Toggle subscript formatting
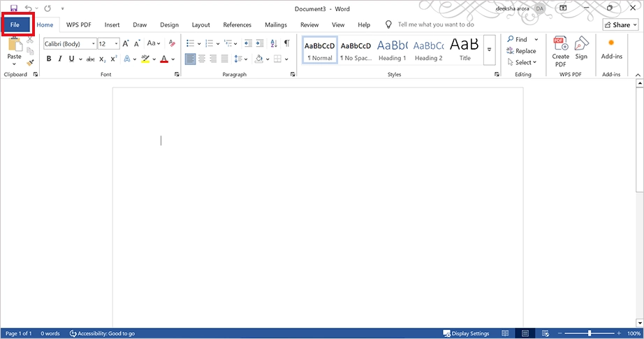644x339 pixels. (x=103, y=59)
